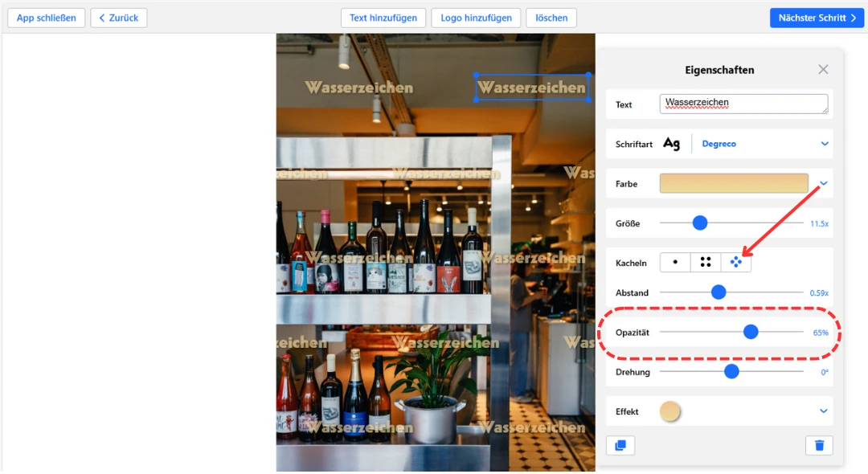Click the Zurück button
The image size is (868, 474).
click(x=119, y=18)
